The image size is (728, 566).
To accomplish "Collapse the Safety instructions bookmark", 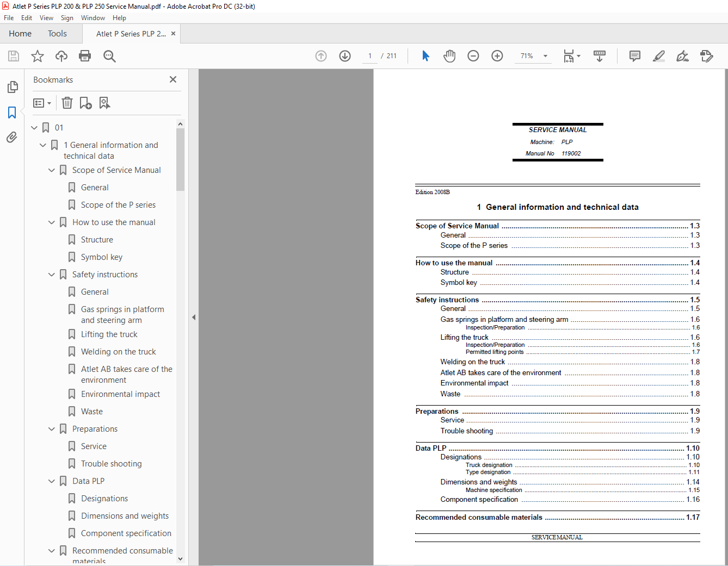I will pyautogui.click(x=52, y=275).
